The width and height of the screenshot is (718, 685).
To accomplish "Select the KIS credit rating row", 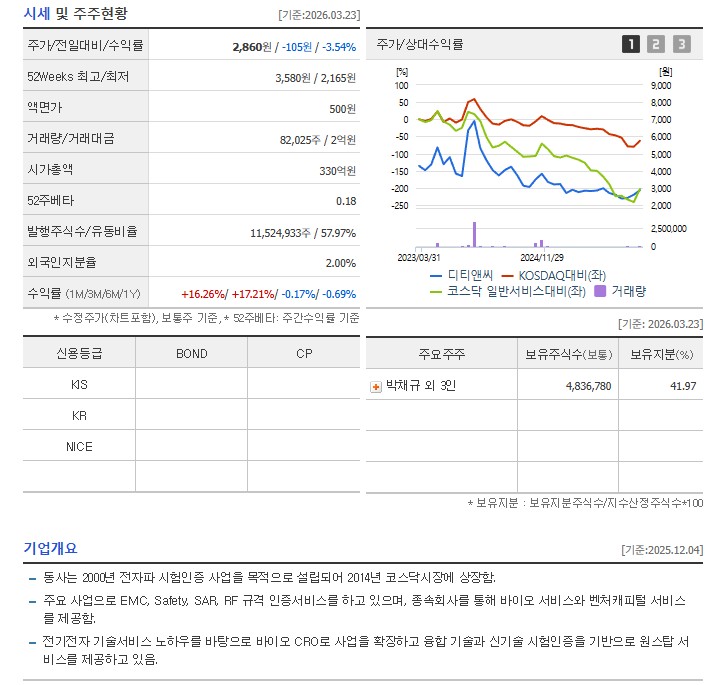I will [191, 384].
